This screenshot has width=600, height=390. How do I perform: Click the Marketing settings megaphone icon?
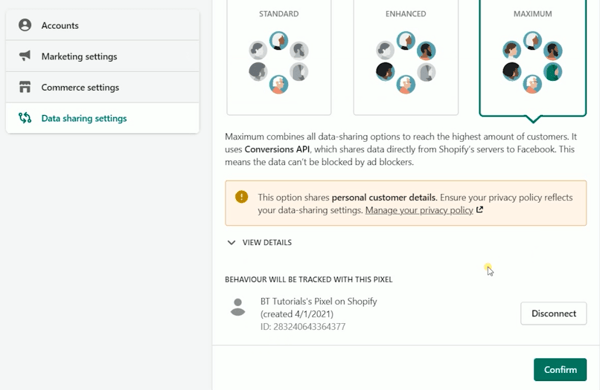pos(25,56)
